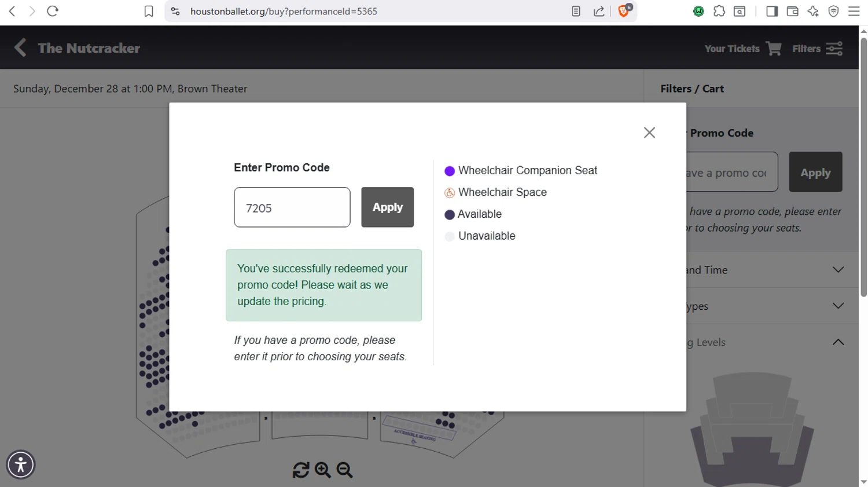Click the promo code input containing 7205
This screenshot has width=868, height=487.
point(292,207)
